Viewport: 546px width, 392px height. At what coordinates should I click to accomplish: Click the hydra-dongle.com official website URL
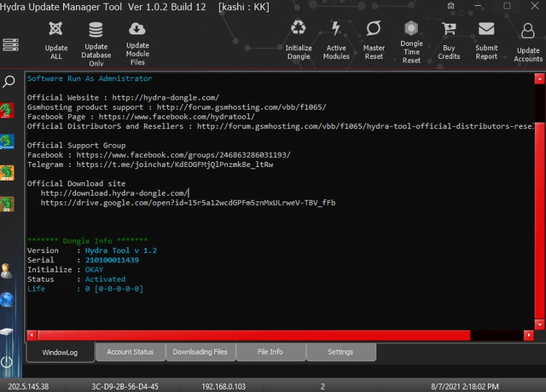(166, 98)
